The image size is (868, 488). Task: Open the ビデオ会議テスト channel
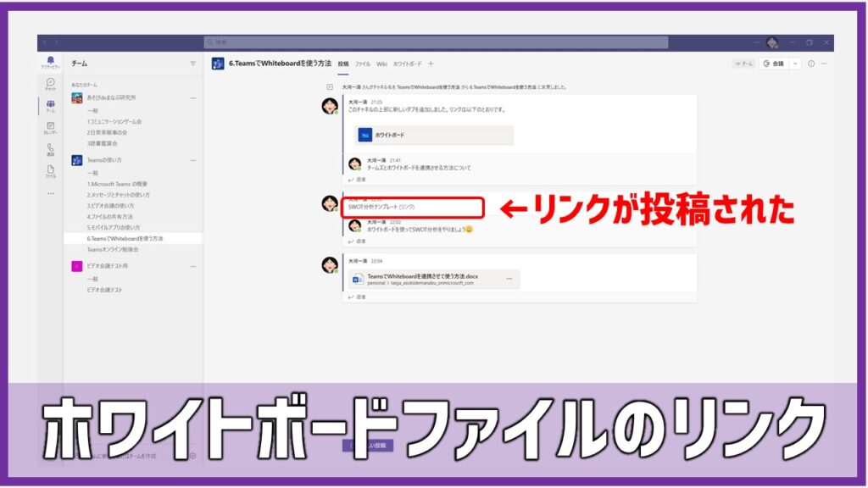[x=104, y=290]
